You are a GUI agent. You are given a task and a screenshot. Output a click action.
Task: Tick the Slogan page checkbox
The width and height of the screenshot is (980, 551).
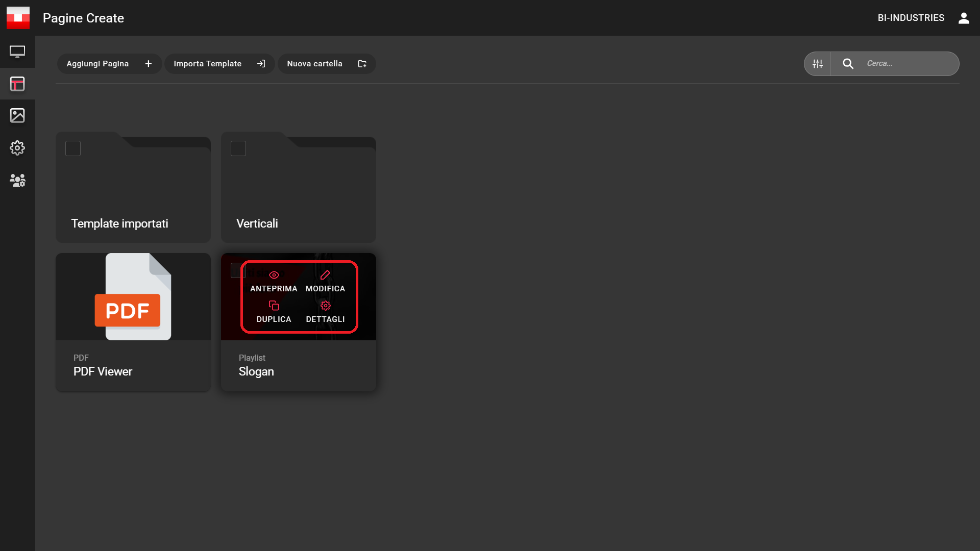click(236, 270)
